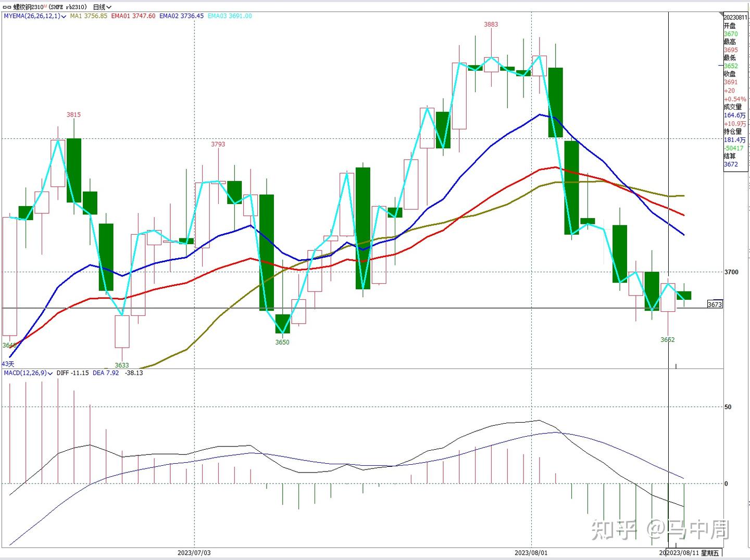Image resolution: width=750 pixels, height=560 pixels.
Task: Select the EMA03 3691.00 legend label
Action: pos(230,16)
